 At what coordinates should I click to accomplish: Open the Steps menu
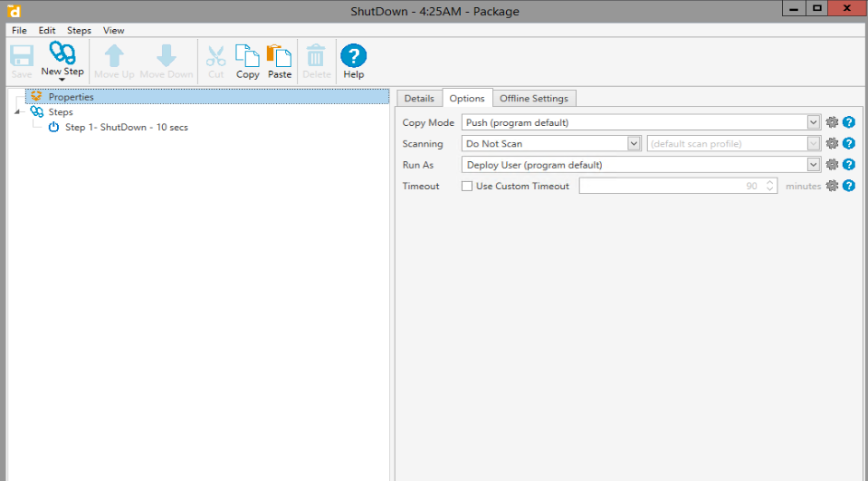(79, 30)
